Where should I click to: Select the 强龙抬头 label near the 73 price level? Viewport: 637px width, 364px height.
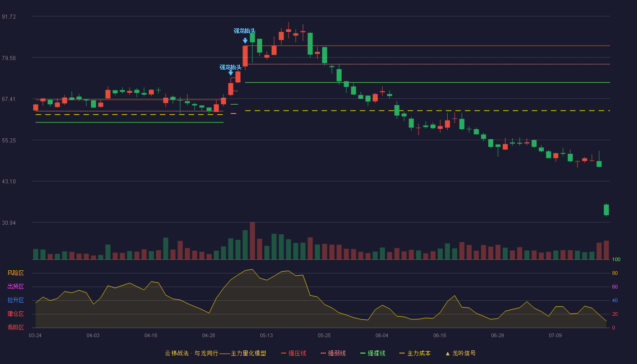pyautogui.click(x=231, y=67)
